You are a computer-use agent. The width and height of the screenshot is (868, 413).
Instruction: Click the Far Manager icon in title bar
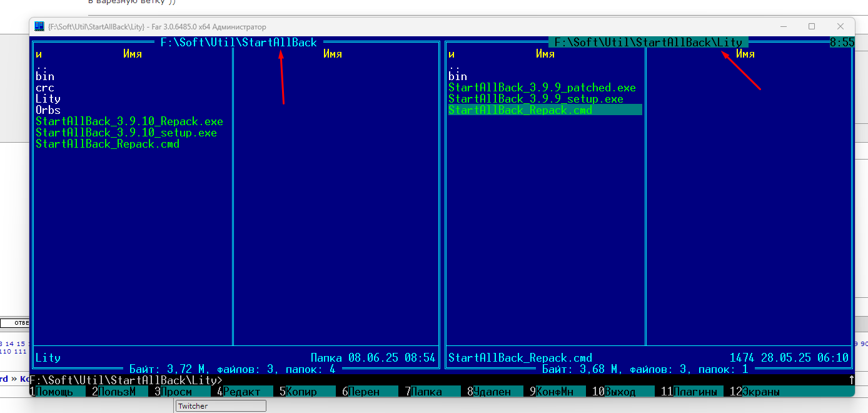coord(39,27)
